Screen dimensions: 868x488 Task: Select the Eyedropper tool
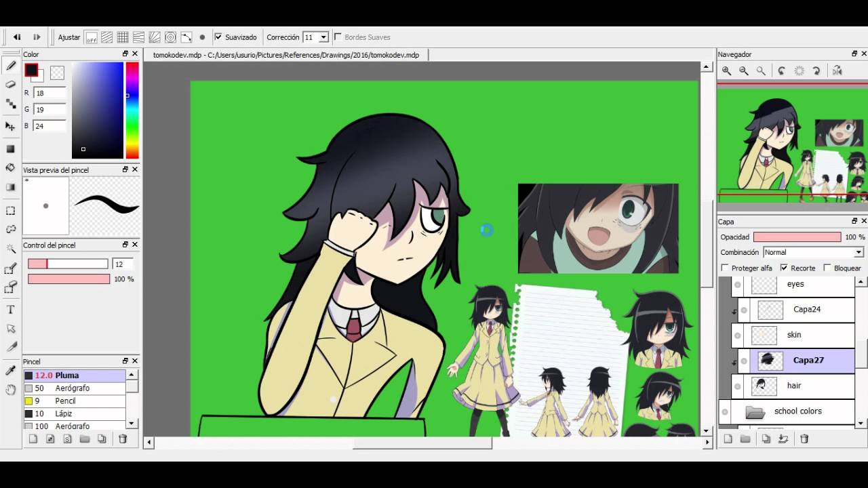tap(10, 370)
